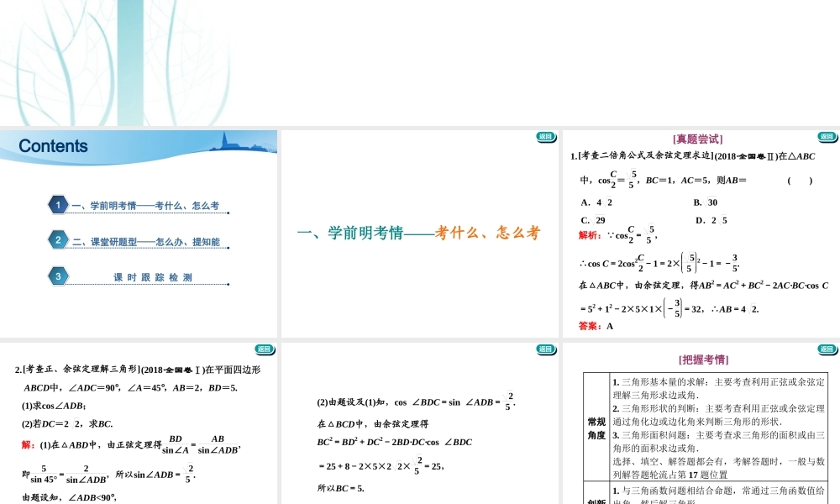Click the number 1 badge in Contents
This screenshot has height=504, width=840.
(57, 205)
